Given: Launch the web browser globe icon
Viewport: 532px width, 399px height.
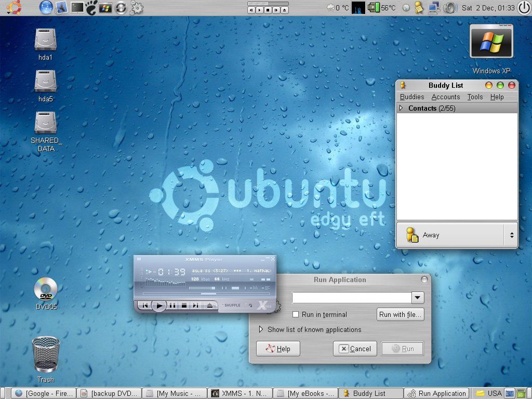Looking at the screenshot, I should coord(46,7).
